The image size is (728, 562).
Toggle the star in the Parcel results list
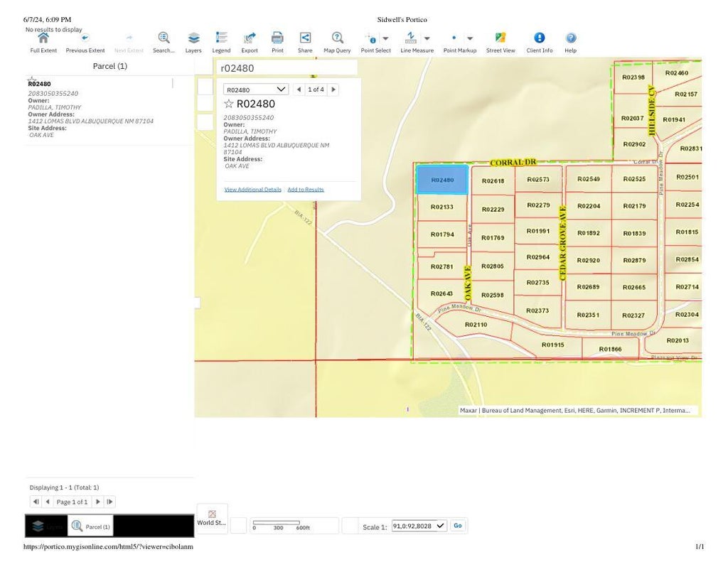click(x=31, y=79)
